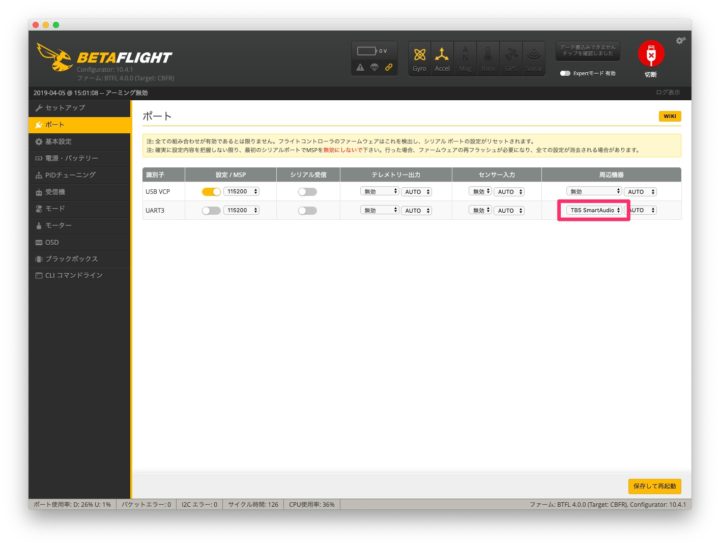Toggle the Expert mode switch
720x547 pixels.
tap(566, 73)
